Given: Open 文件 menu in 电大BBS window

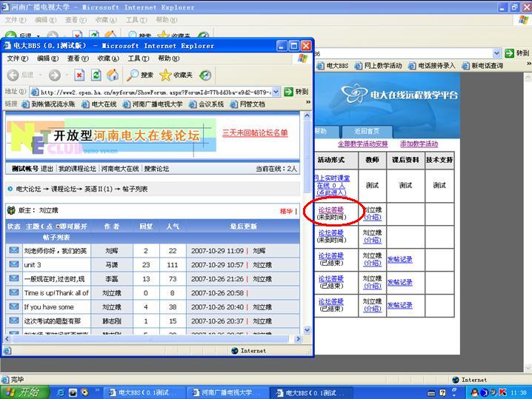Looking at the screenshot, I should point(18,58).
